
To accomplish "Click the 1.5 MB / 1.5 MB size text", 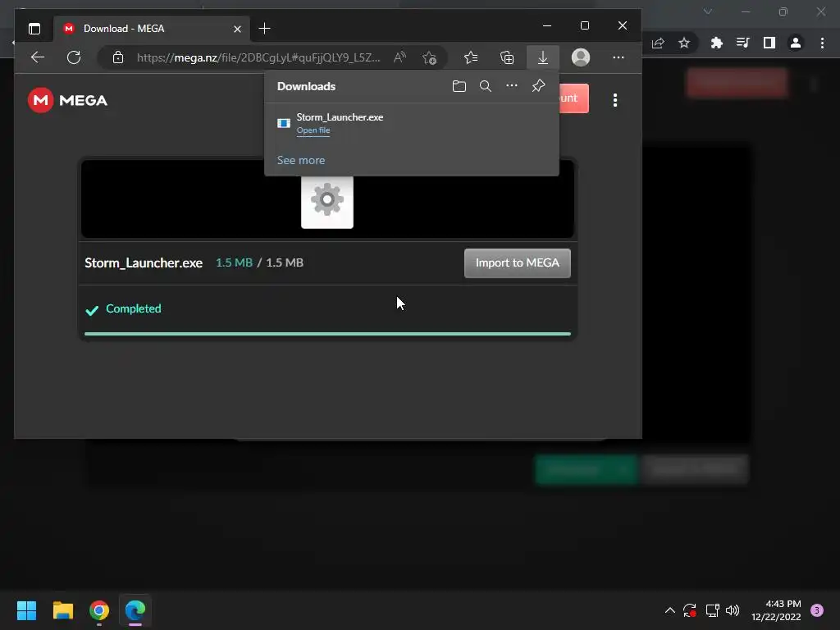I will point(259,262).
